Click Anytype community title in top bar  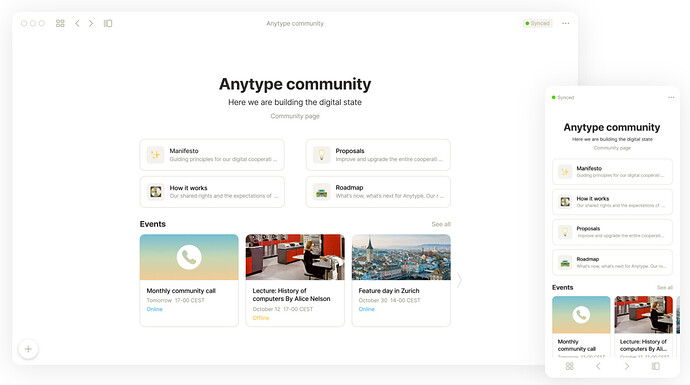click(x=295, y=23)
